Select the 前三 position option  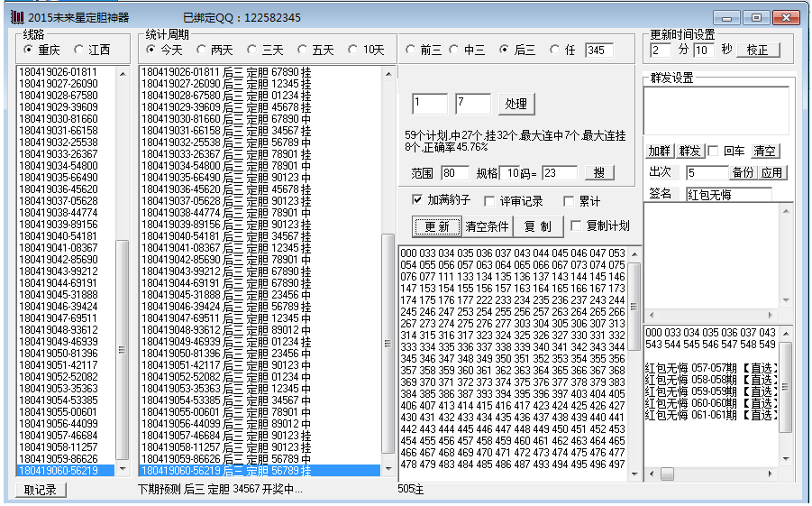[411, 51]
